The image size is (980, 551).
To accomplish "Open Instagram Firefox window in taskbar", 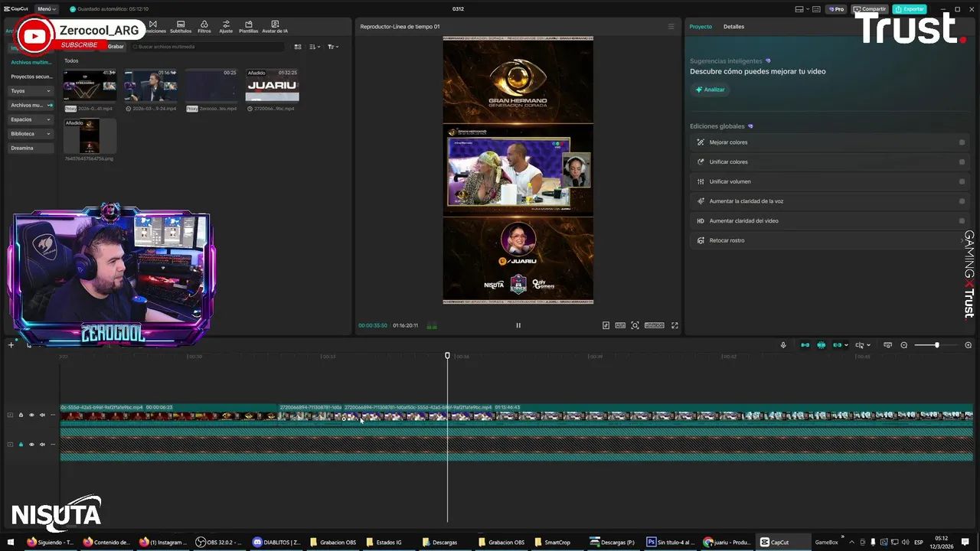I will pyautogui.click(x=163, y=542).
